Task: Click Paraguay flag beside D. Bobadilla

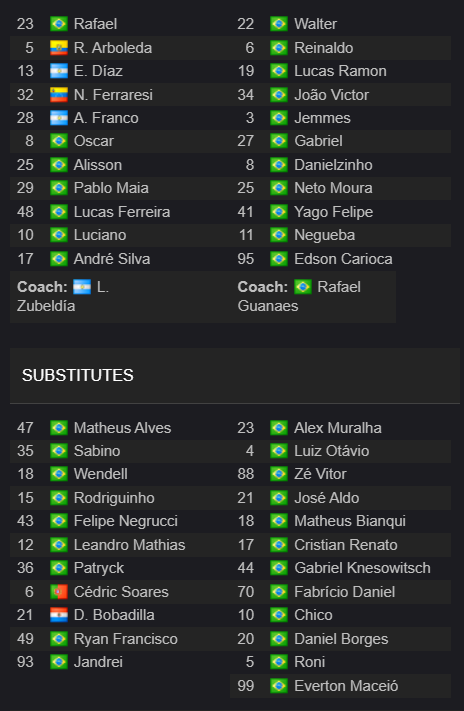Action: point(59,615)
